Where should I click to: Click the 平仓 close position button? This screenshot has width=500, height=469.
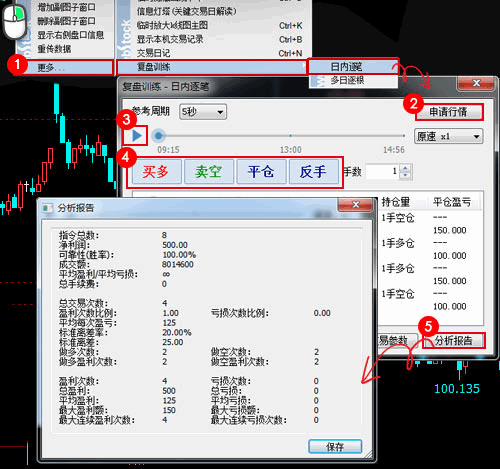pos(261,172)
